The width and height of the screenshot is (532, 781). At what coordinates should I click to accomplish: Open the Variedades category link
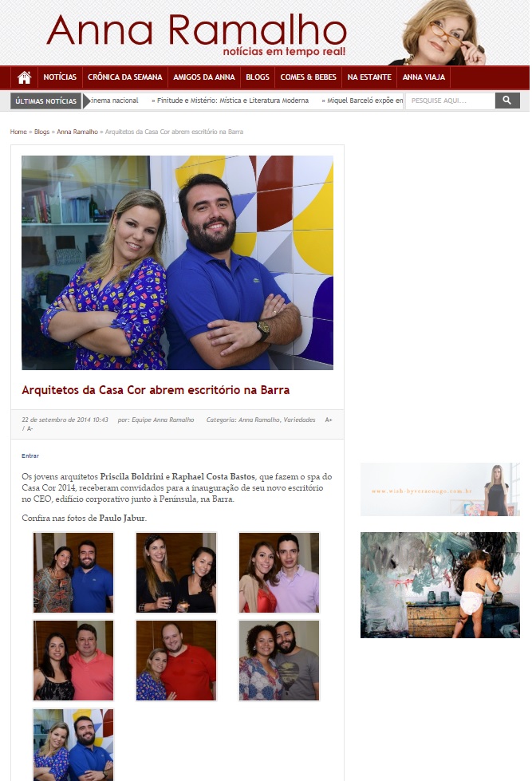coord(299,420)
